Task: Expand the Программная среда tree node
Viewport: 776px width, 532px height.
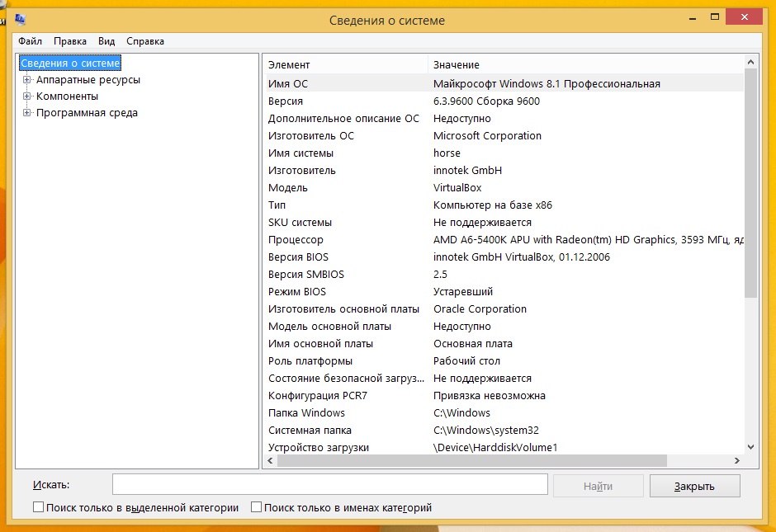Action: (27, 113)
